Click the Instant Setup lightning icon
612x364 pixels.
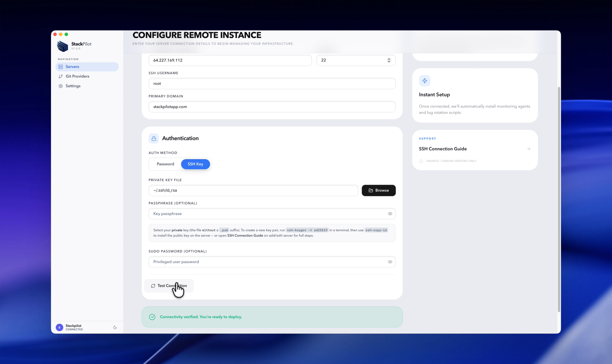click(425, 81)
